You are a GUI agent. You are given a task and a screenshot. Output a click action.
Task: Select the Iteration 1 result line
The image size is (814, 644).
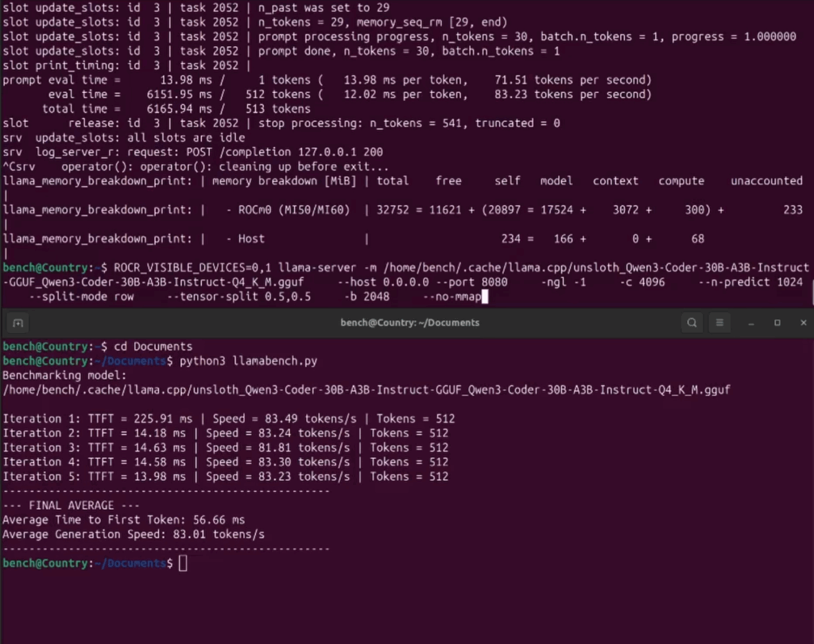click(228, 419)
